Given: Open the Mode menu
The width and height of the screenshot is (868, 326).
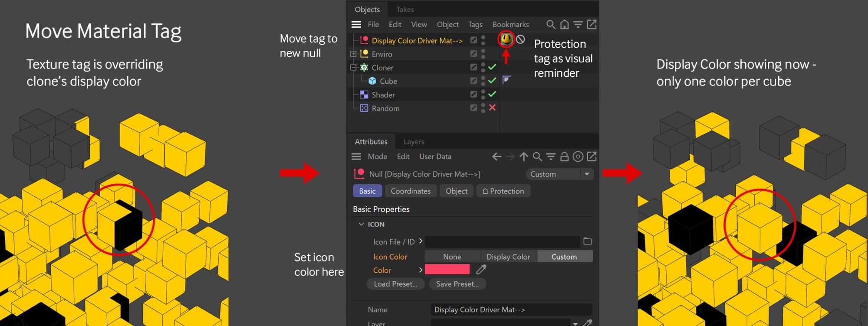Looking at the screenshot, I should pos(378,156).
